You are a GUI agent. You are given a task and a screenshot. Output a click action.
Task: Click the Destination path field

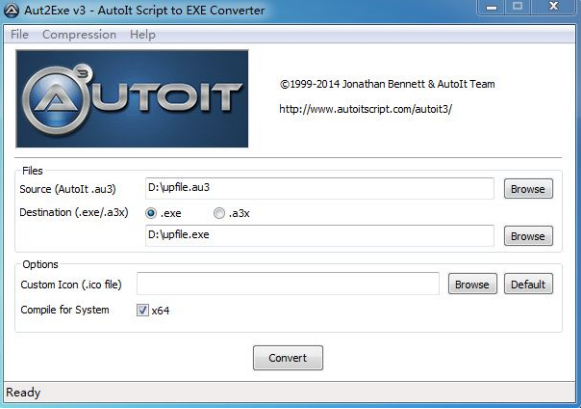click(319, 235)
